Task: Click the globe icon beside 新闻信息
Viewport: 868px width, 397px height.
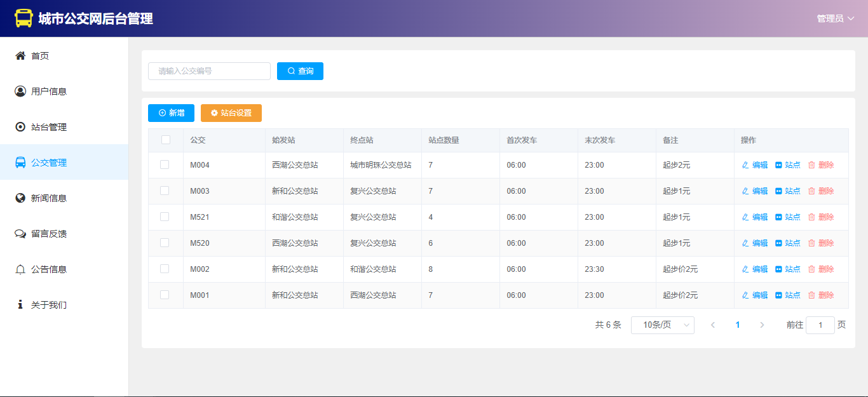Action: click(x=20, y=198)
